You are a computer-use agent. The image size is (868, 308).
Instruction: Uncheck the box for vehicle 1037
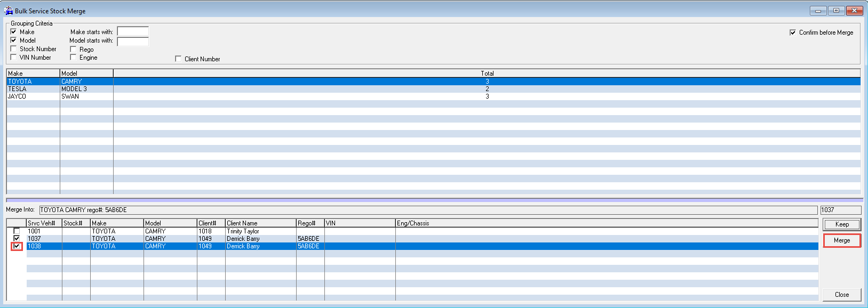[17, 239]
